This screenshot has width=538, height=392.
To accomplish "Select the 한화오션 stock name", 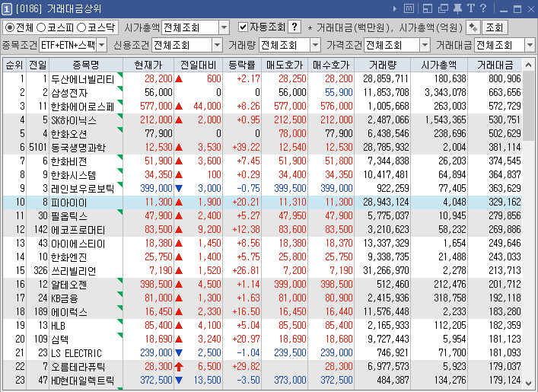I will pos(68,134).
